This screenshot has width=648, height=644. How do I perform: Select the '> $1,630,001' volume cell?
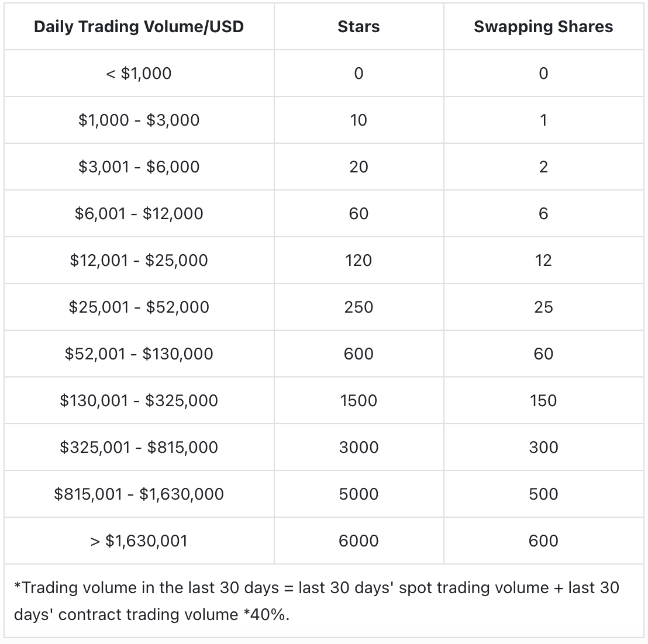tap(139, 541)
